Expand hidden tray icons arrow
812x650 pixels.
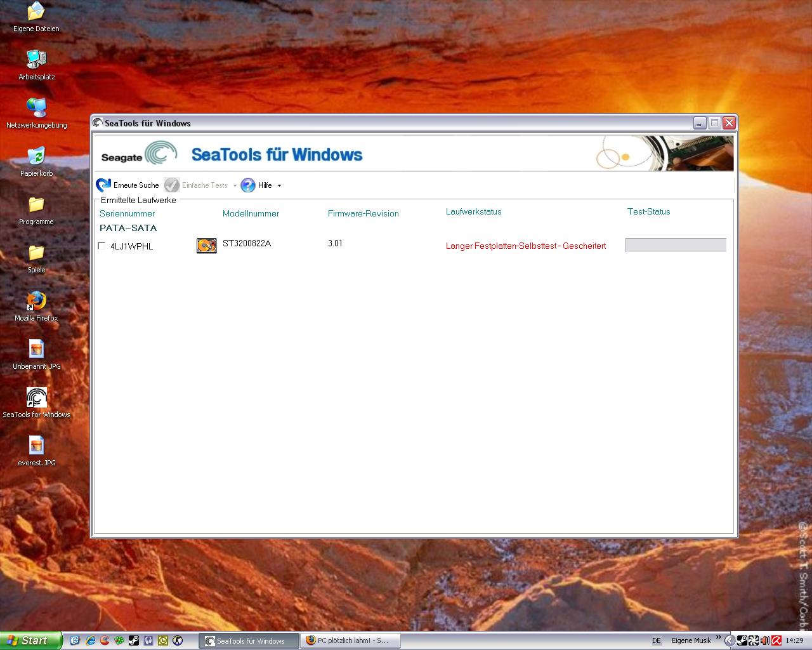point(730,640)
